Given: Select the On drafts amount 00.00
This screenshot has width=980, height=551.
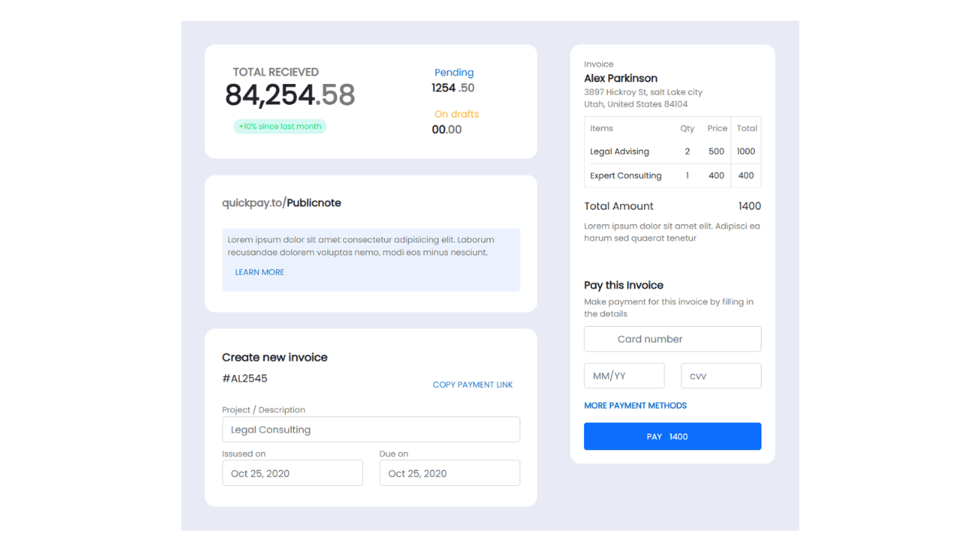Looking at the screenshot, I should 447,129.
